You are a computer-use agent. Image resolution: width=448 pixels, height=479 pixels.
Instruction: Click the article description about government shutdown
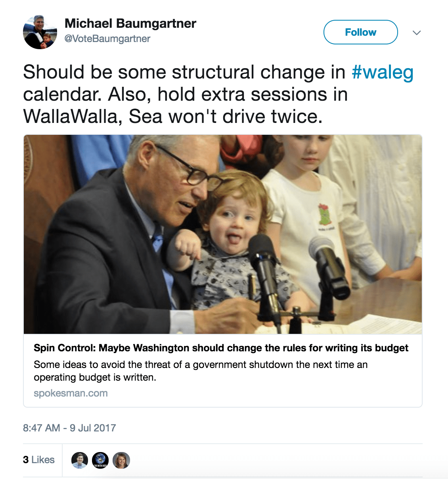201,371
